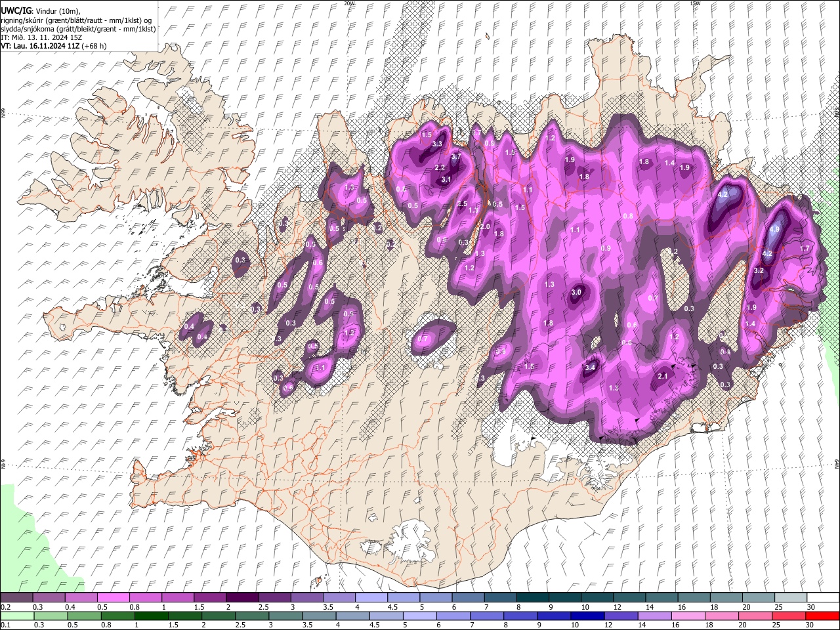Viewport: 840px width, 630px height.
Task: Select the upper legend swatch between 12 and 14
Action: pyautogui.click(x=628, y=597)
